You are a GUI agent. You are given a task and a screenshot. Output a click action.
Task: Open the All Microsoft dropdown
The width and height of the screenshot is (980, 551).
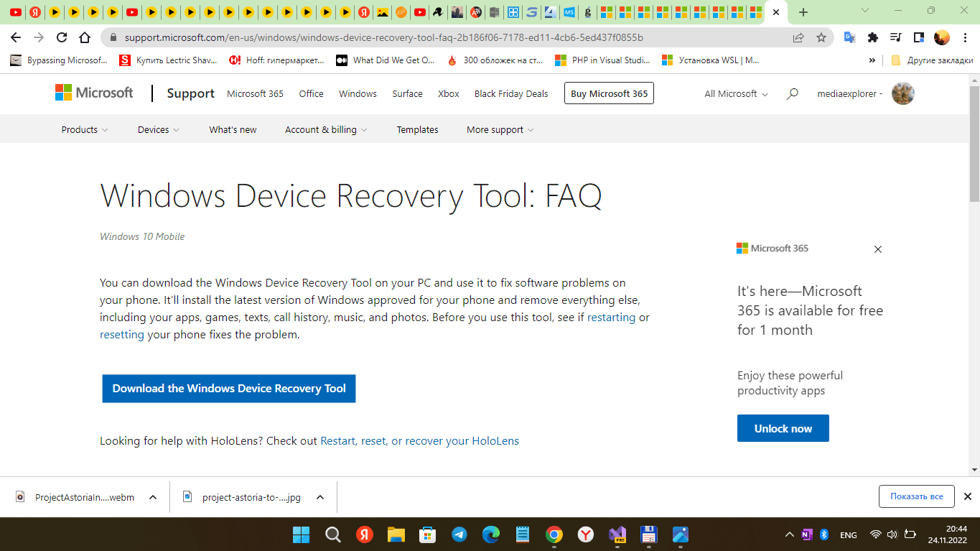click(x=736, y=93)
